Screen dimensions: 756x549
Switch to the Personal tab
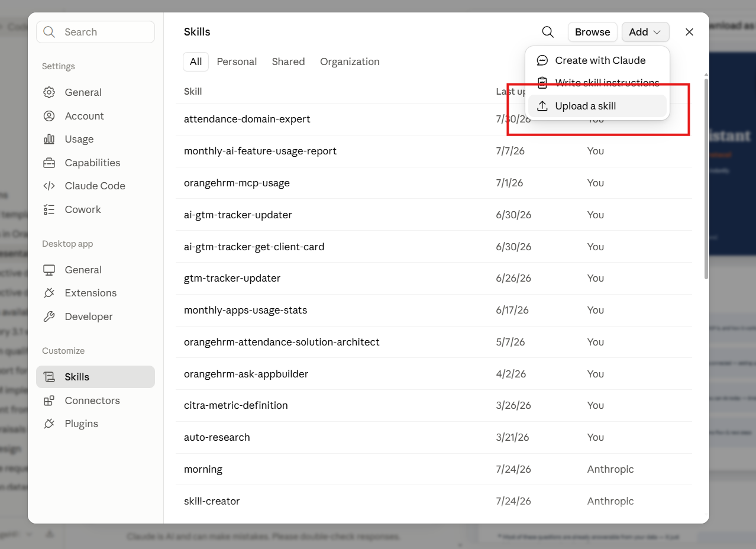[x=237, y=62]
